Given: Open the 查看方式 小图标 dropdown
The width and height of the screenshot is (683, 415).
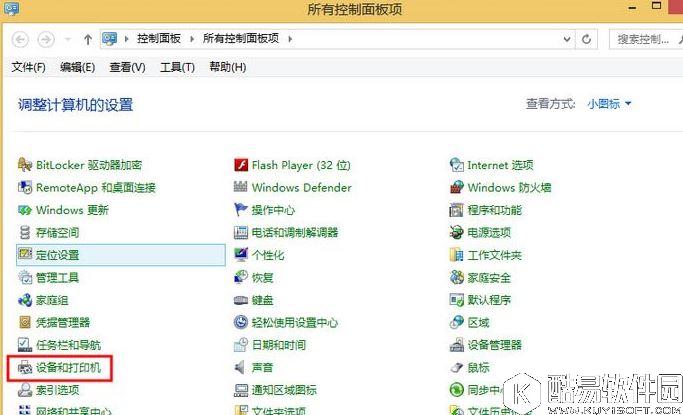Looking at the screenshot, I should click(609, 104).
